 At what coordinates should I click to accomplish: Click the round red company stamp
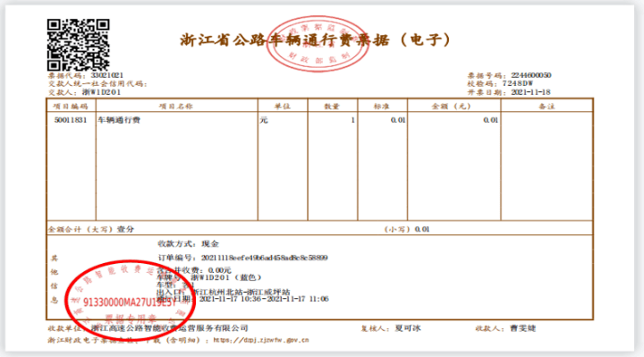(x=130, y=301)
